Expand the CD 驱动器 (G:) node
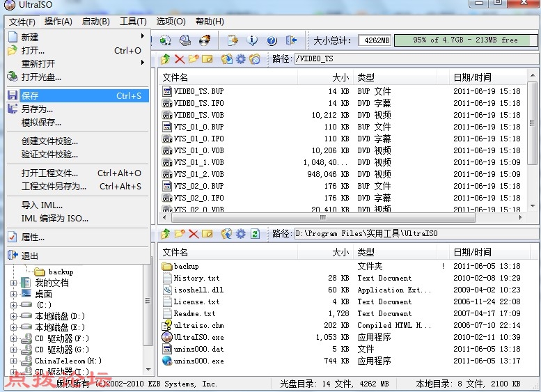 tap(13, 350)
